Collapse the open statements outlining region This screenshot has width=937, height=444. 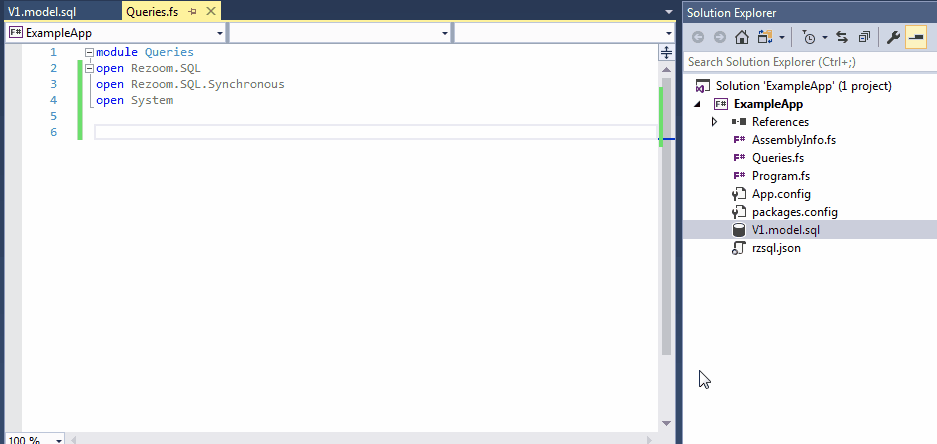pos(90,68)
